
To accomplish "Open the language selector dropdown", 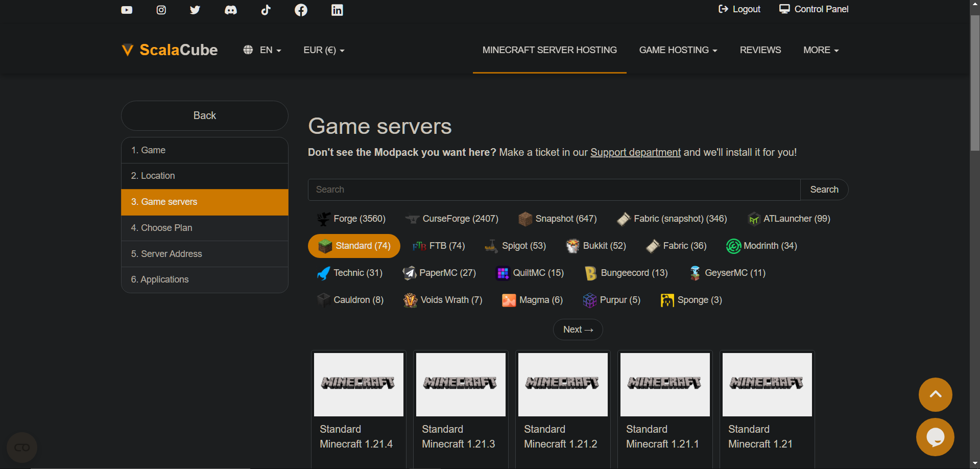I will [262, 50].
